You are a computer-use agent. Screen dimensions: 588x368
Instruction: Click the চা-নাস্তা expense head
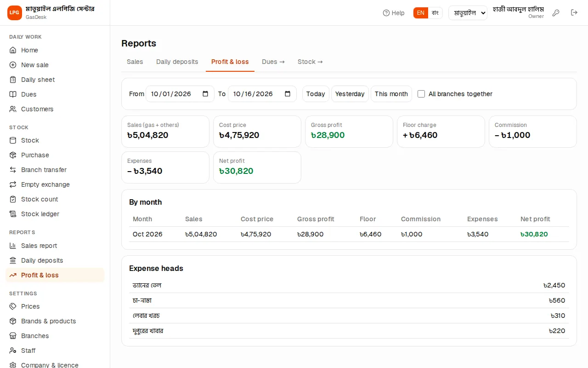tap(142, 300)
